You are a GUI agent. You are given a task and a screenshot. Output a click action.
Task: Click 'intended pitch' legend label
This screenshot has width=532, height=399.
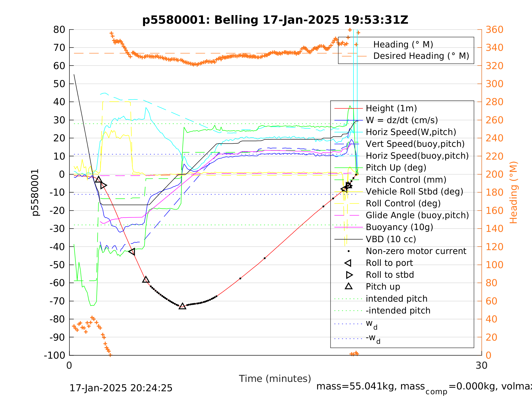coord(397,299)
